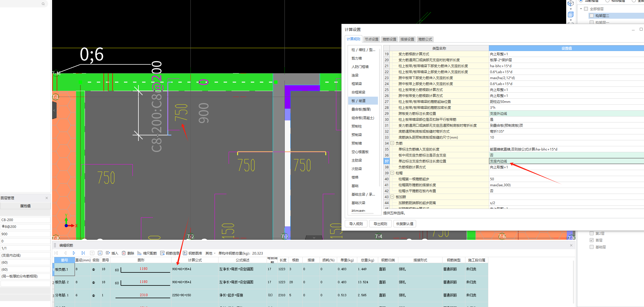Click the 导入规则 button

coord(356,224)
